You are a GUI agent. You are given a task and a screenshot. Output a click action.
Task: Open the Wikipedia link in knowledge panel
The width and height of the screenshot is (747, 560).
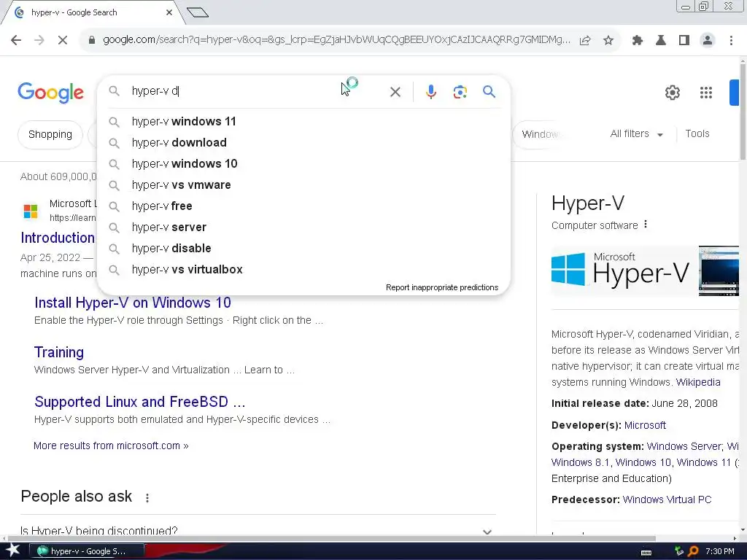pos(698,382)
